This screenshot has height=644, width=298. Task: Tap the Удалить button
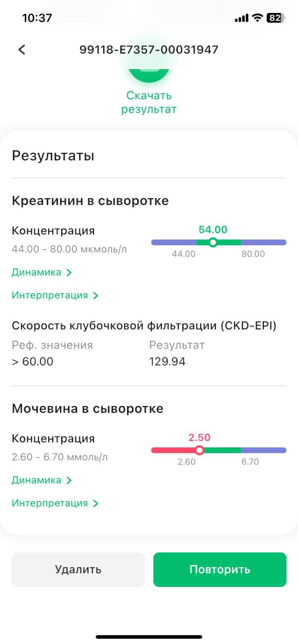pyautogui.click(x=78, y=570)
